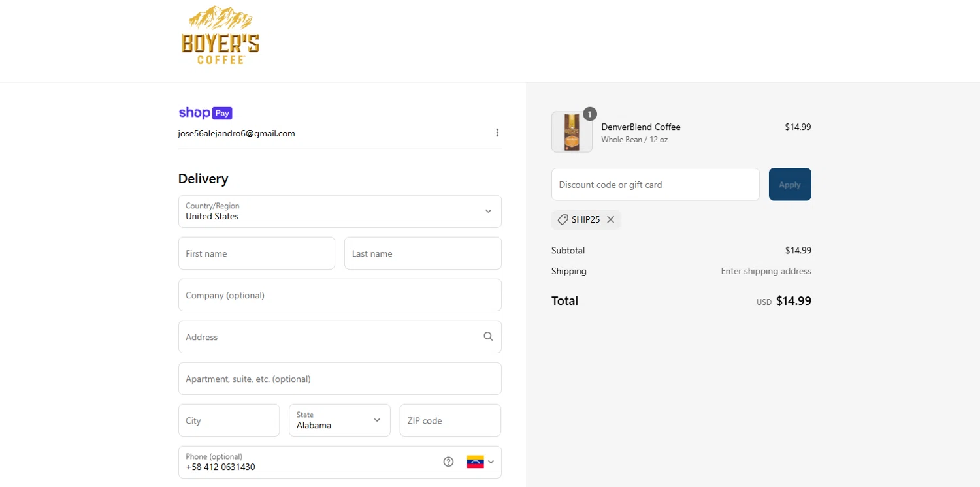The image size is (980, 487).
Task: Click the Boyer's Coffee logo
Action: [x=220, y=35]
